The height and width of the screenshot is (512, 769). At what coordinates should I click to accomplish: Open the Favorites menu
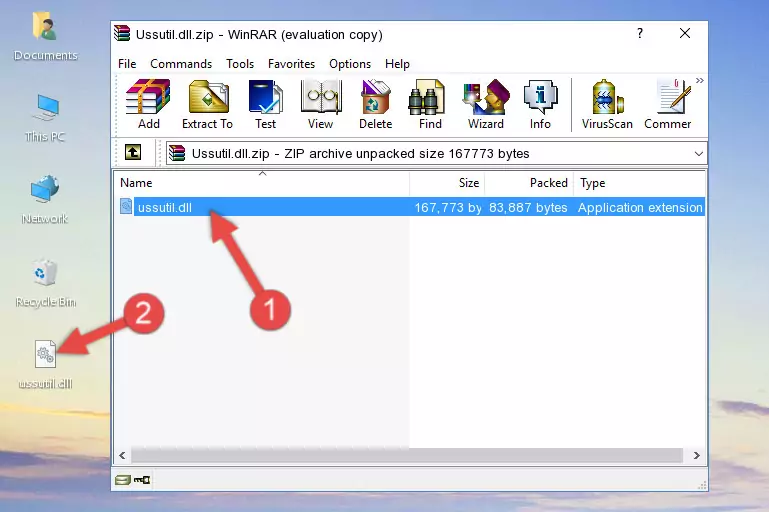point(291,64)
